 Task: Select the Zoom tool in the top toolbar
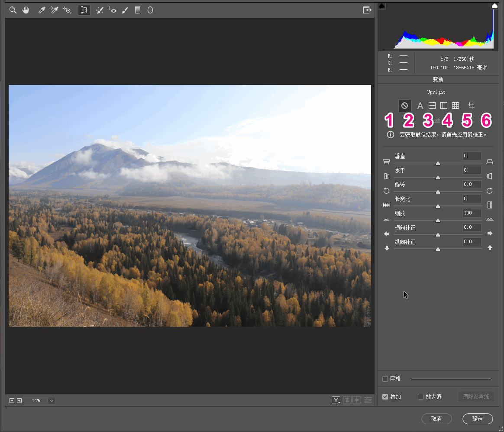coord(13,10)
